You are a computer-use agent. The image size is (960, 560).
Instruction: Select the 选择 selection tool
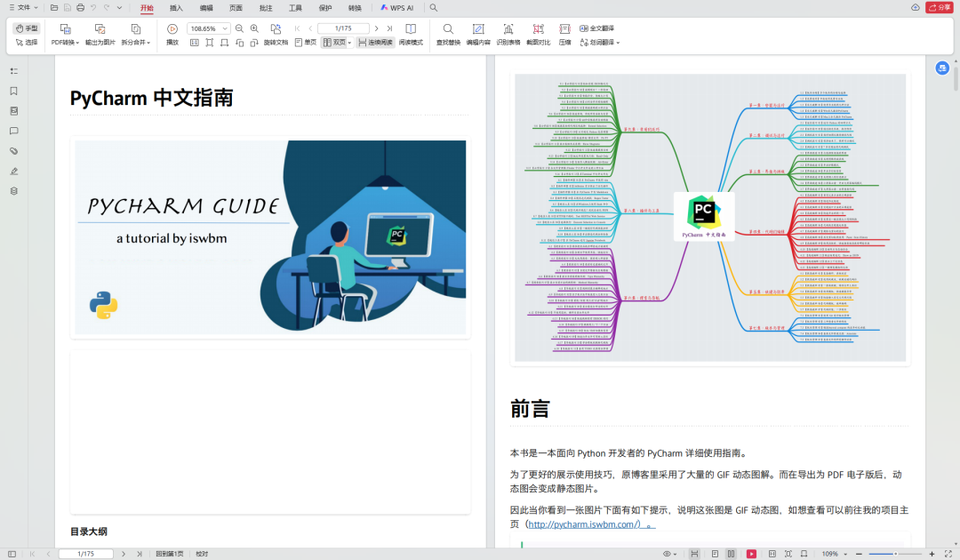tap(27, 43)
